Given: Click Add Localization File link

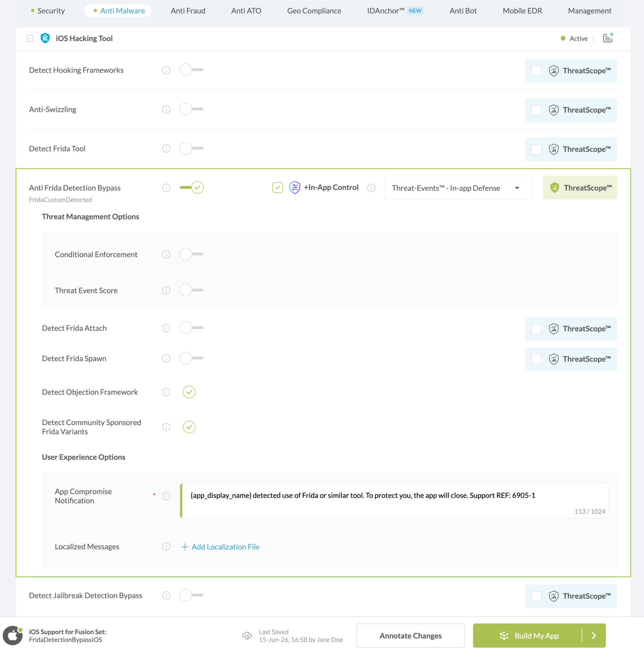Looking at the screenshot, I should coord(220,547).
